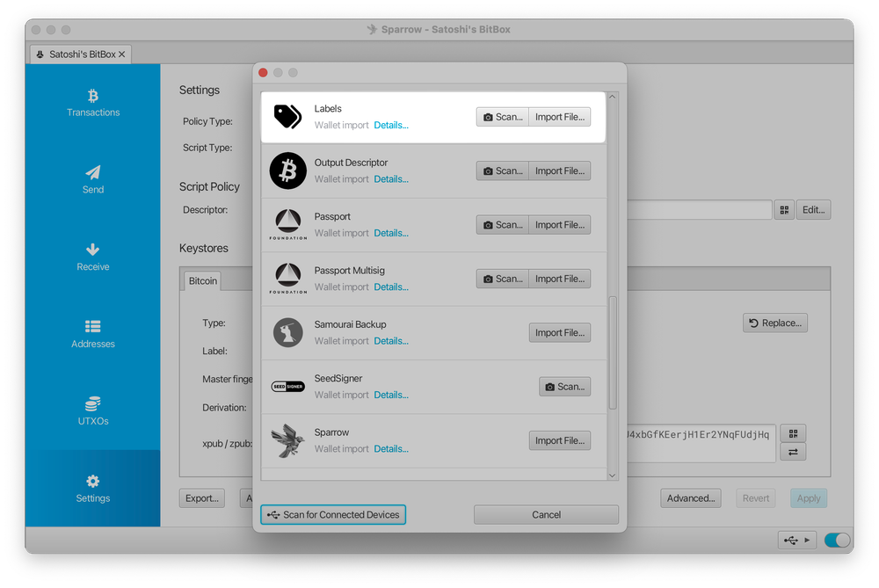Open the QR code view for the xpub
The image size is (879, 588).
pyautogui.click(x=793, y=432)
